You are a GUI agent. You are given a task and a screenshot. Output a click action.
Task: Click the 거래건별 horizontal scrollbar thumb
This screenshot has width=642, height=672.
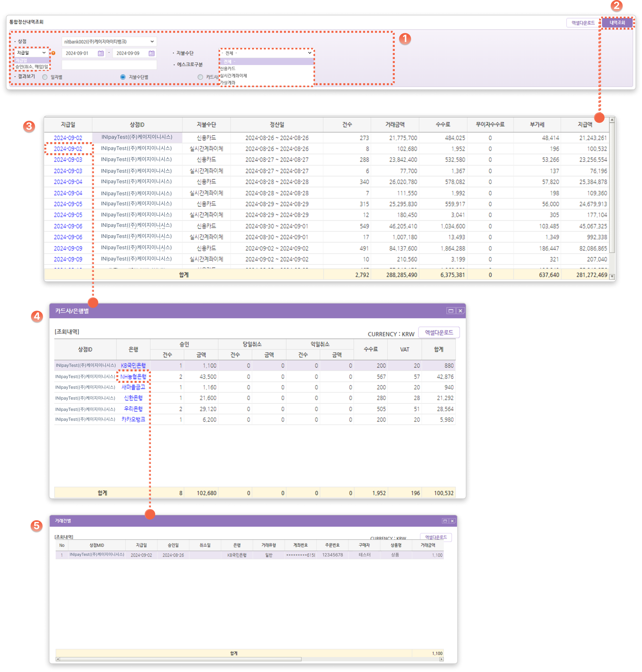coord(181,659)
